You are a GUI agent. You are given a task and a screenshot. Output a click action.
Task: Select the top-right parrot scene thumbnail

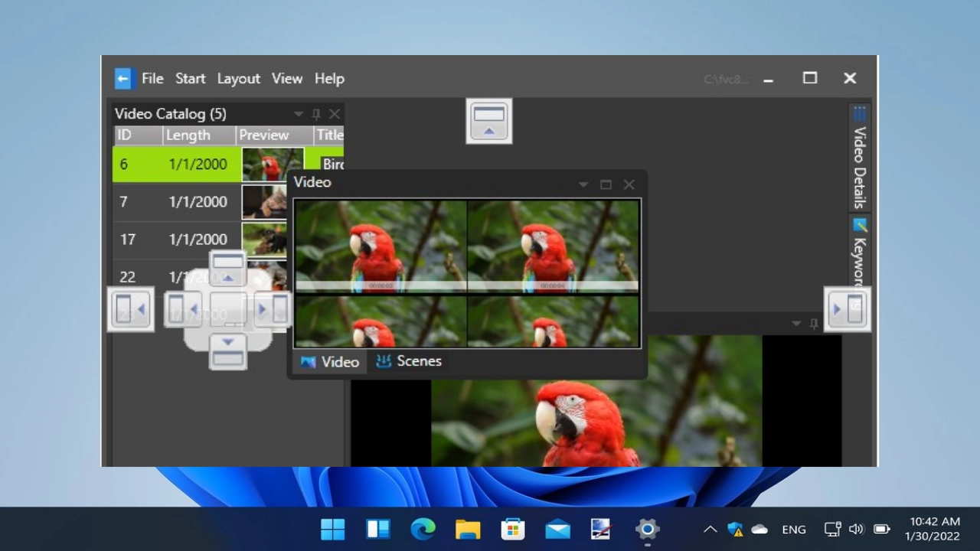point(553,246)
